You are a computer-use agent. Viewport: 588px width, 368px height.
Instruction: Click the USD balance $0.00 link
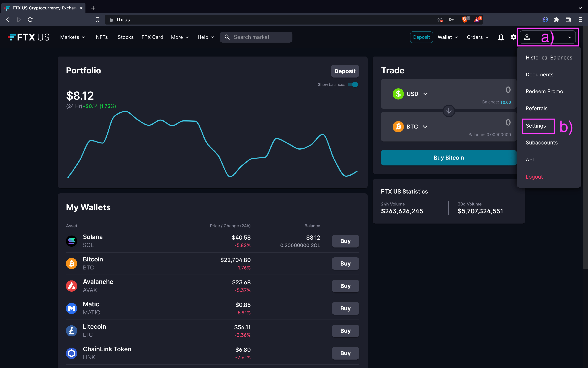click(x=505, y=102)
